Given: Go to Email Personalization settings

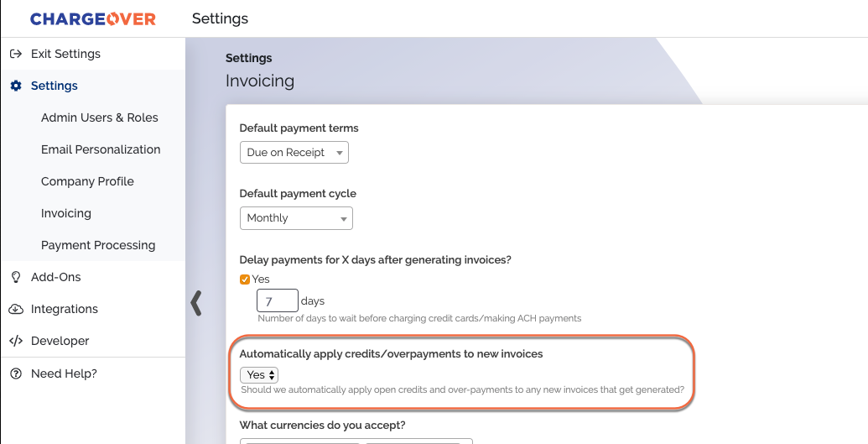Looking at the screenshot, I should pyautogui.click(x=101, y=149).
